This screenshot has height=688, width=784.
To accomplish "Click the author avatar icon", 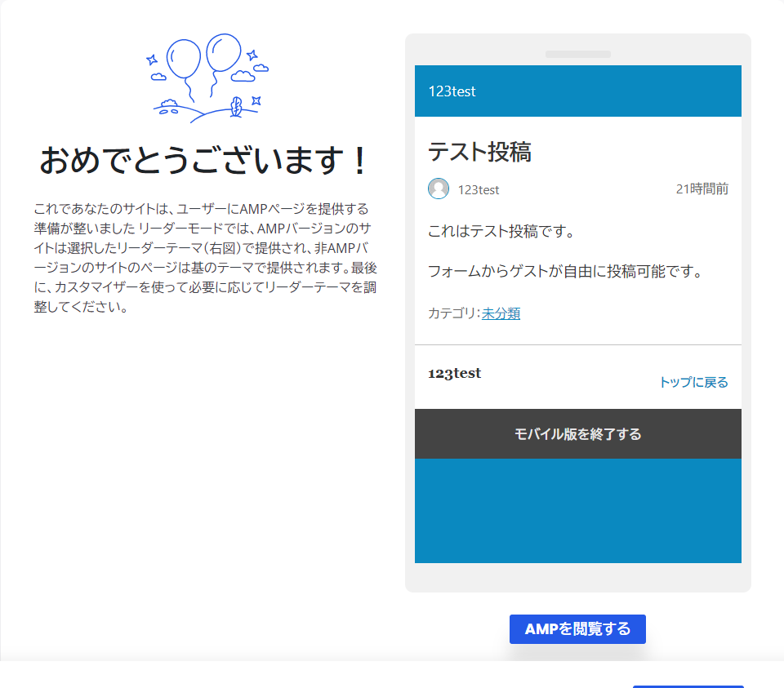I will pos(439,189).
